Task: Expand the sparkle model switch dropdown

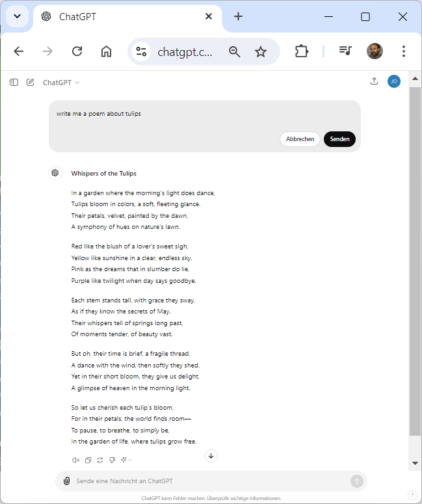Action: (126, 460)
